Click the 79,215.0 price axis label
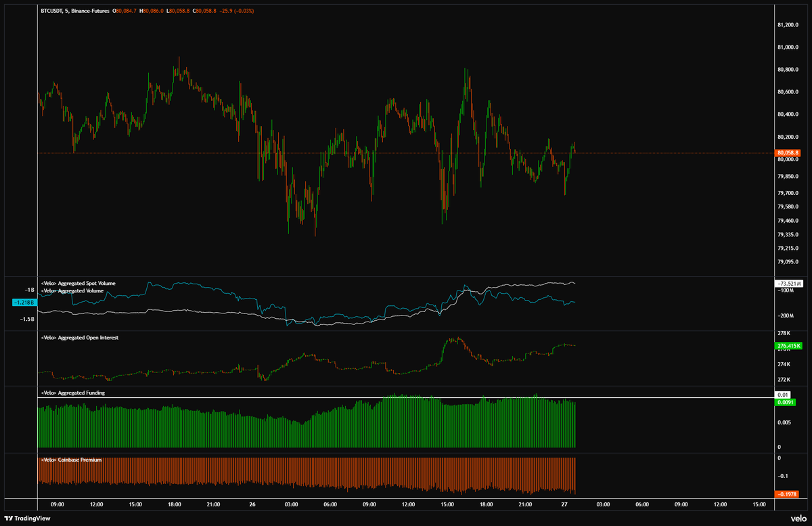 click(789, 248)
